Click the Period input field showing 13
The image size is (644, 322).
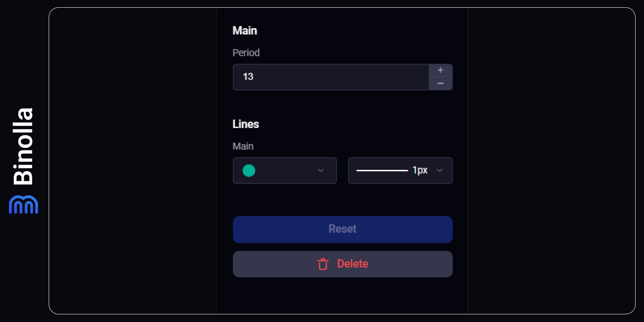tap(331, 77)
